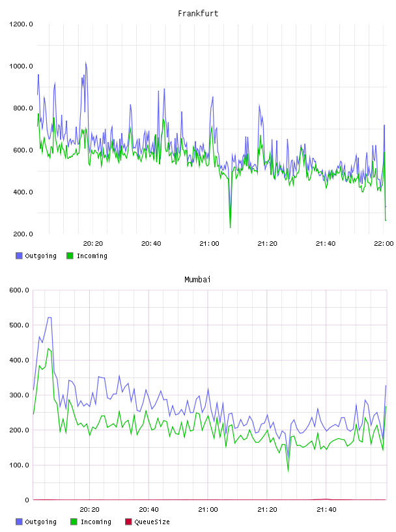Click the 20:20 time label in Frankfurt chart

point(93,244)
